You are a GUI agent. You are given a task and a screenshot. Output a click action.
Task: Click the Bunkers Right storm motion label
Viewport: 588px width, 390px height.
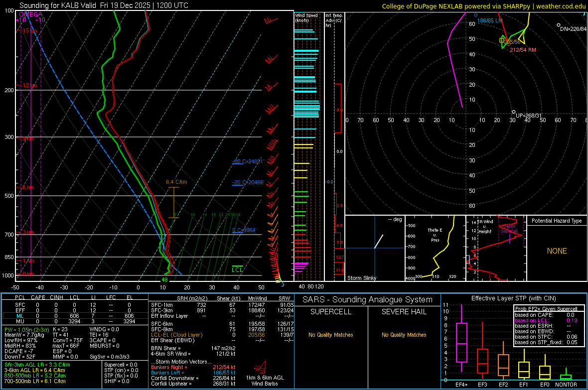tap(169, 368)
